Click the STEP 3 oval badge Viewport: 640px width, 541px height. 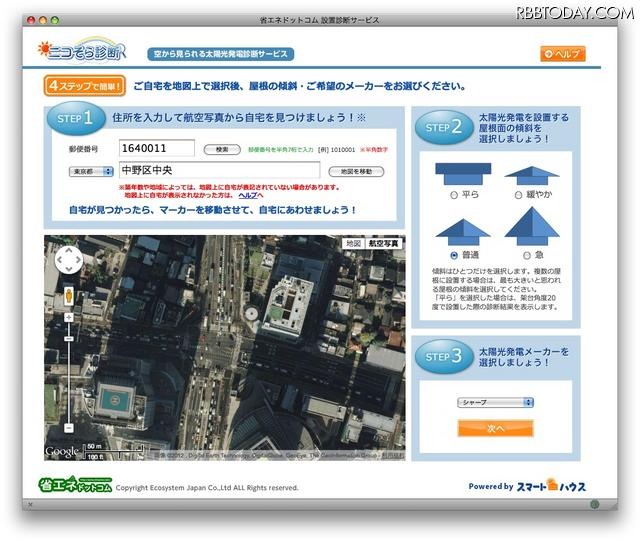coord(444,356)
